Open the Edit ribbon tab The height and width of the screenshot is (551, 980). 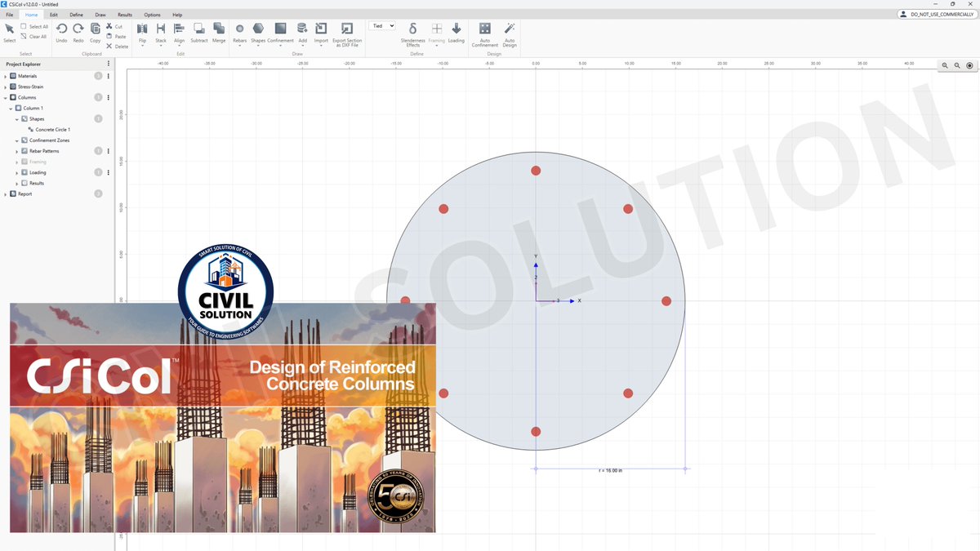[x=53, y=15]
